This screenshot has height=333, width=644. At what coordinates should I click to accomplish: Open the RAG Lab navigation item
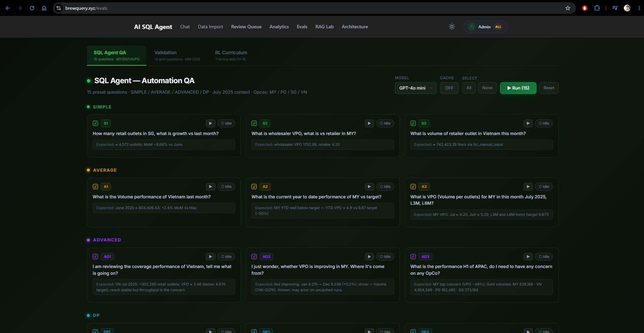click(x=325, y=27)
